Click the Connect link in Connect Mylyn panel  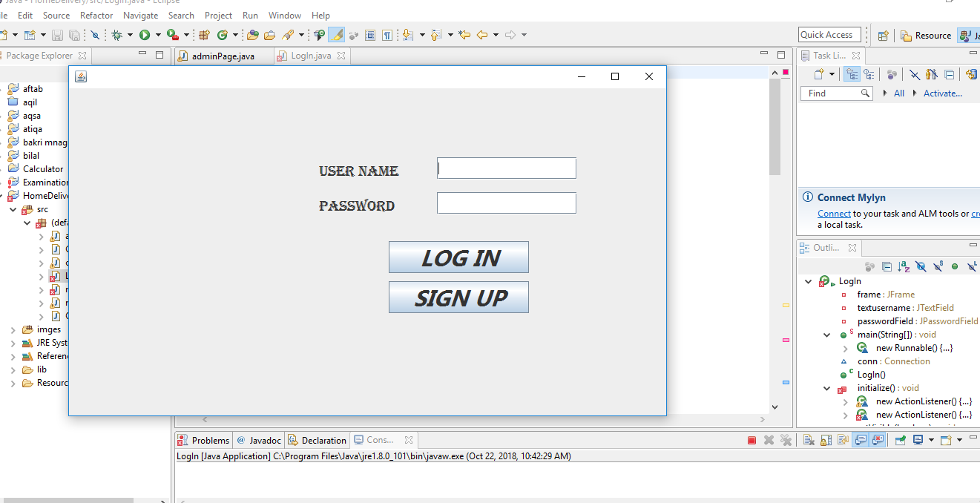coord(834,213)
